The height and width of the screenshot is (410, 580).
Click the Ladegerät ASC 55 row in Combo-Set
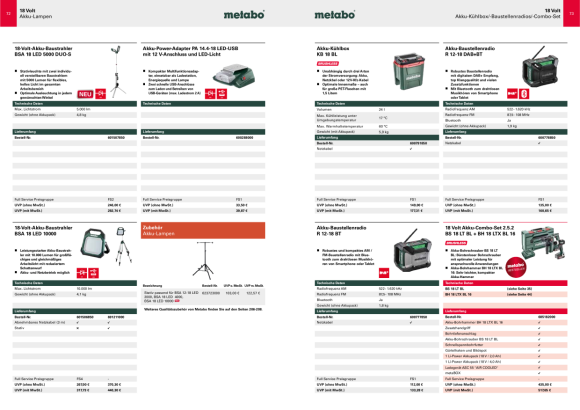(505, 367)
